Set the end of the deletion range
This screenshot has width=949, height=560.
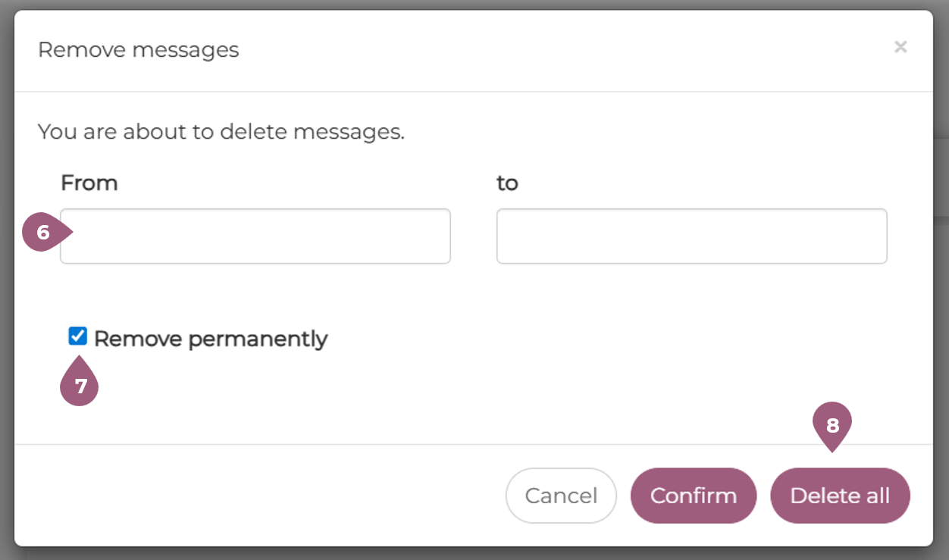pyautogui.click(x=691, y=236)
